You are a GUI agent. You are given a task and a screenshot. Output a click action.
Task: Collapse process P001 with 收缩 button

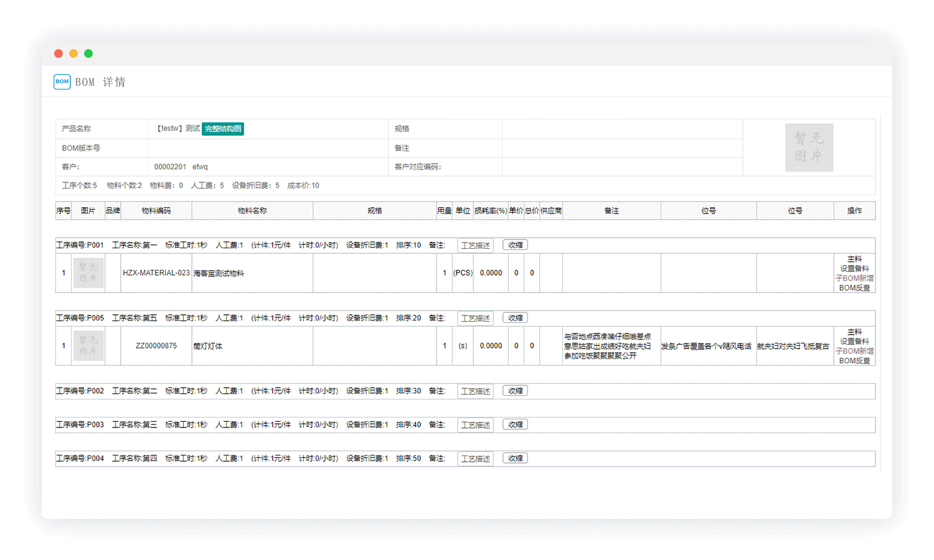tap(515, 245)
